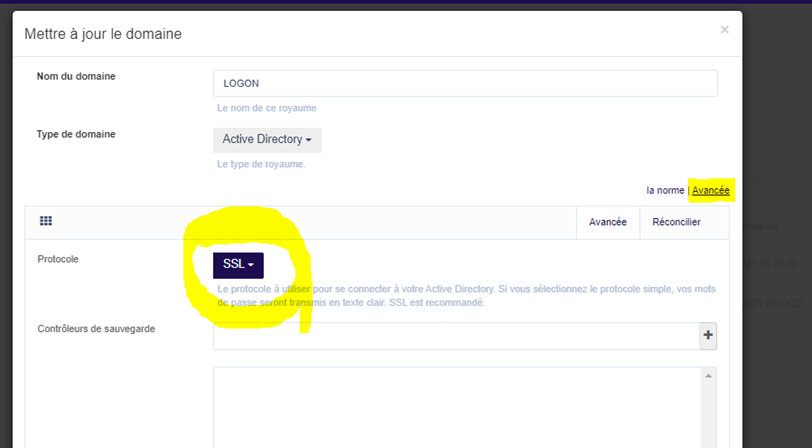Click the Type de domaine label

[x=75, y=134]
